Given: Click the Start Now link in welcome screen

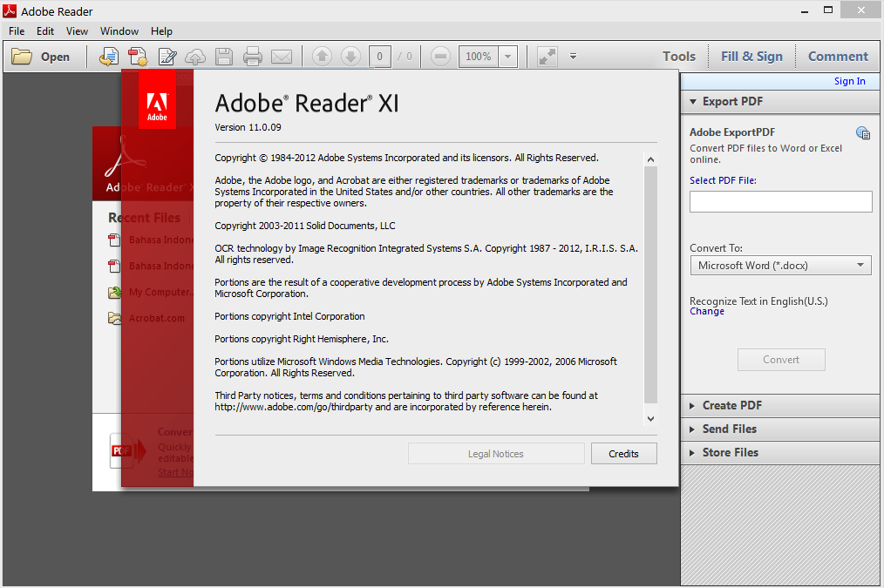Looking at the screenshot, I should (x=175, y=472).
